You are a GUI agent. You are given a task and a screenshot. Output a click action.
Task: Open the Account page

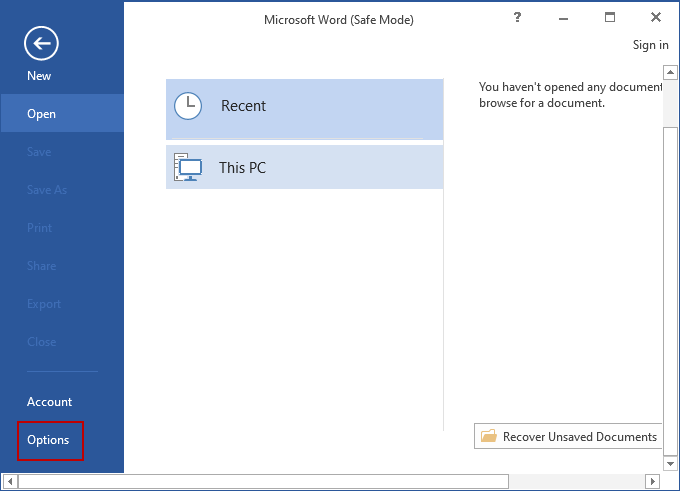49,402
